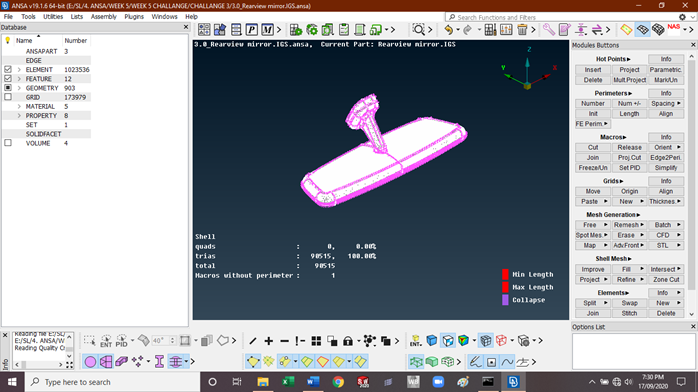698x392 pixels.
Task: Expand the GEOMETRY tree row
Action: click(19, 88)
